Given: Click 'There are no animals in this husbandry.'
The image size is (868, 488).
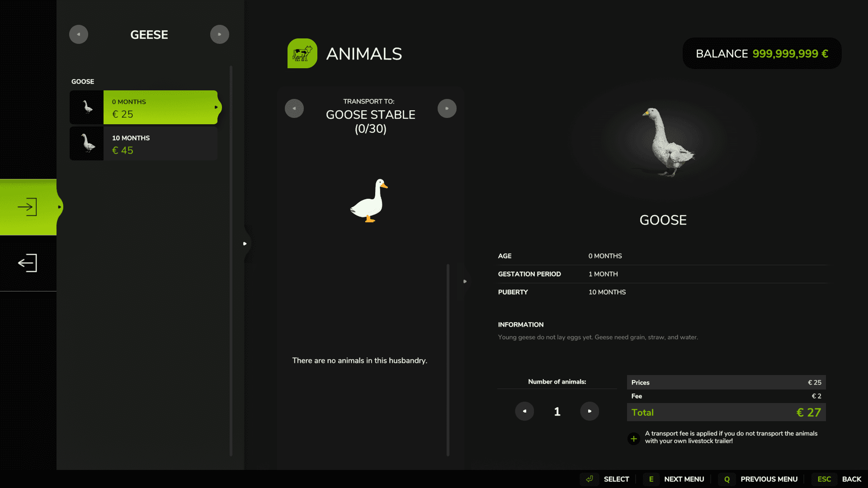Looking at the screenshot, I should (x=359, y=361).
